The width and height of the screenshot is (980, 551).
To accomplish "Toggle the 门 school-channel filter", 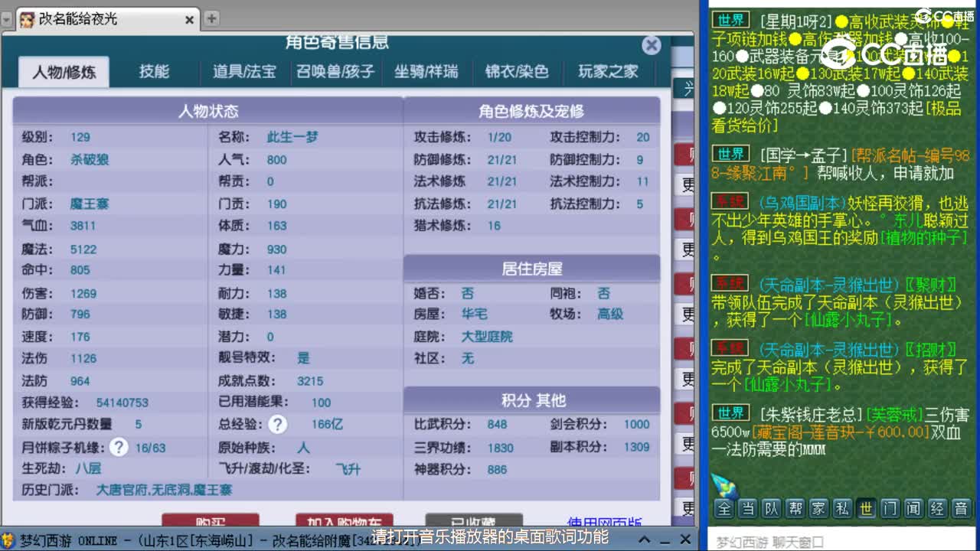I will [890, 508].
